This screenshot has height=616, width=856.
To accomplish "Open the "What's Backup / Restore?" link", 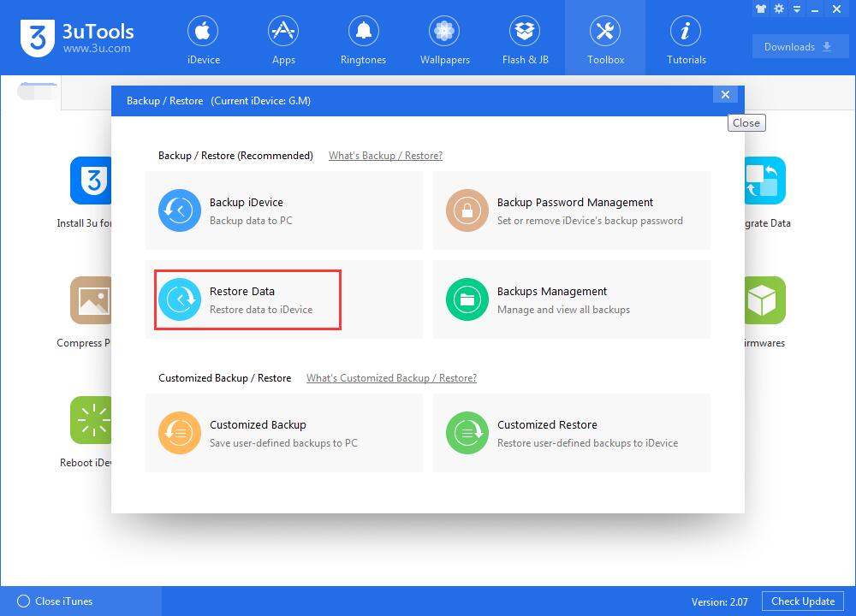I will (x=385, y=156).
